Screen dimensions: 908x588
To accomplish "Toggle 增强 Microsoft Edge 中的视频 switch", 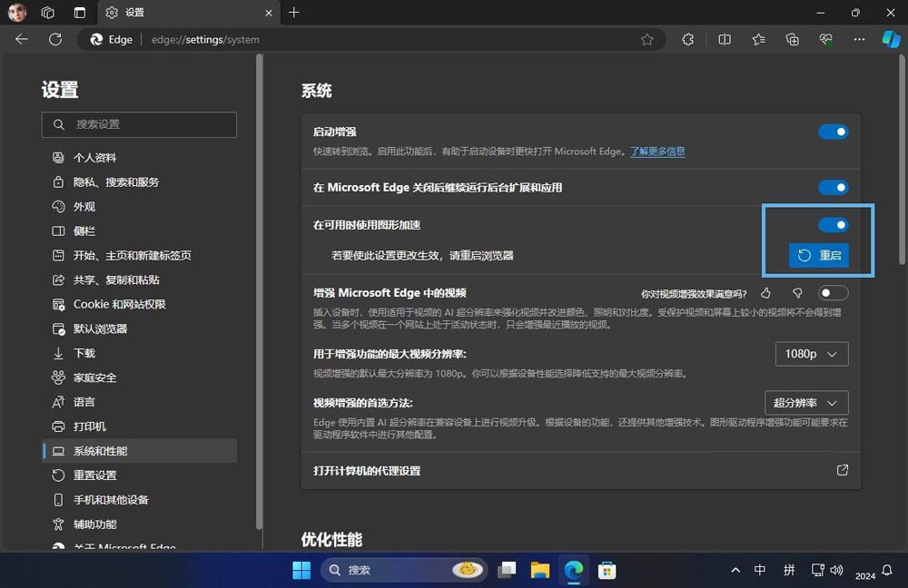I will (834, 293).
